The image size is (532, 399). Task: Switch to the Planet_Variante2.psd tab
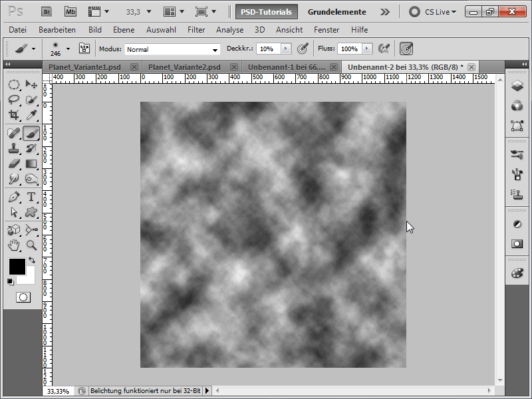coord(185,67)
